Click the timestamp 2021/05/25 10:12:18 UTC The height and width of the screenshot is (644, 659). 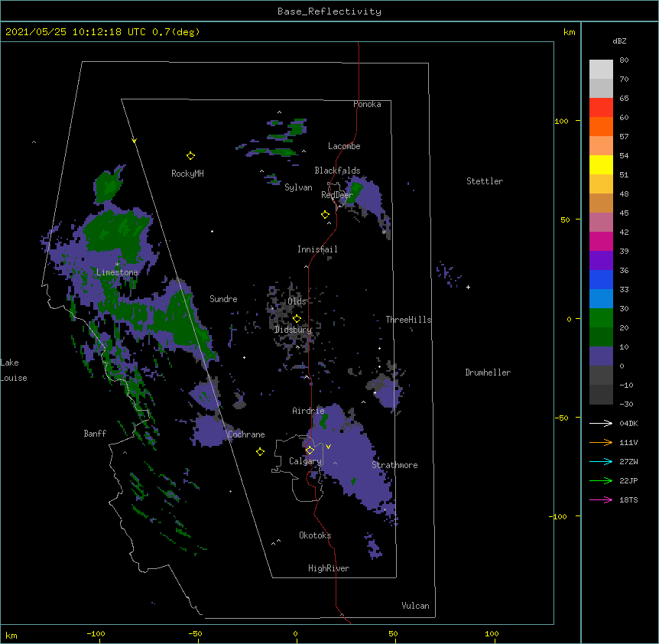coord(76,32)
